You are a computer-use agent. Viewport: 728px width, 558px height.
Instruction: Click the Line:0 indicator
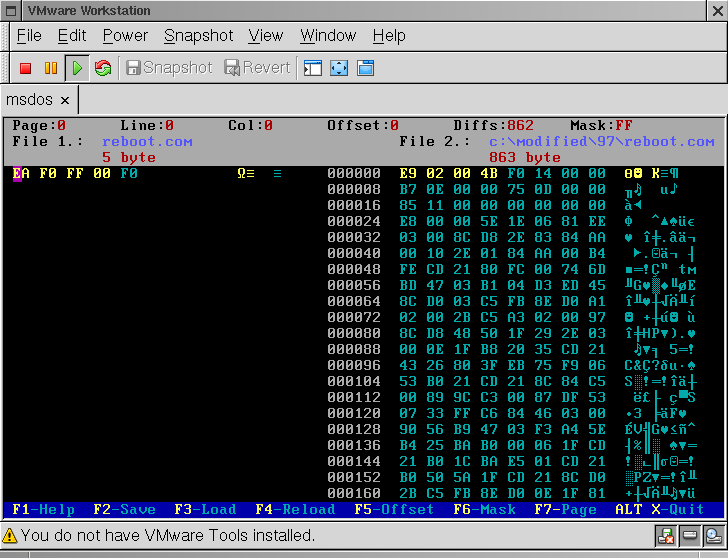147,126
